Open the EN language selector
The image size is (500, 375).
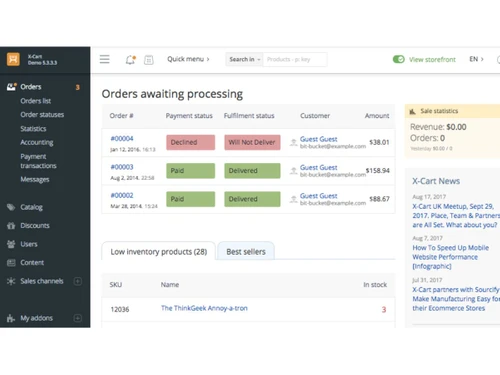pos(476,59)
